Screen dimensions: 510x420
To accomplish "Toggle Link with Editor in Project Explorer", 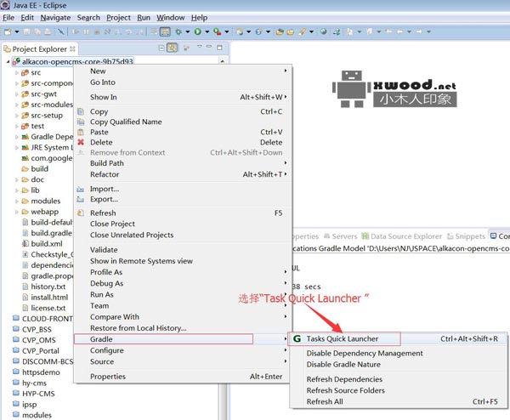I will tap(173, 48).
